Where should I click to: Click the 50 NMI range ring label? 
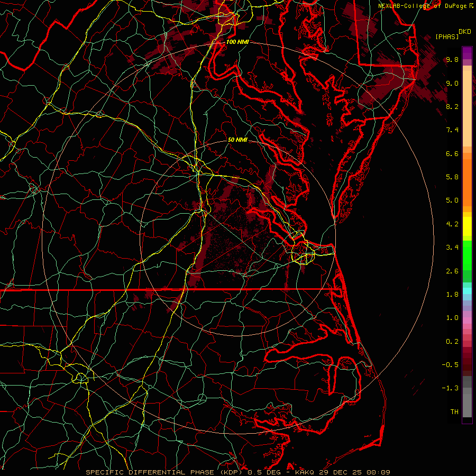[237, 140]
